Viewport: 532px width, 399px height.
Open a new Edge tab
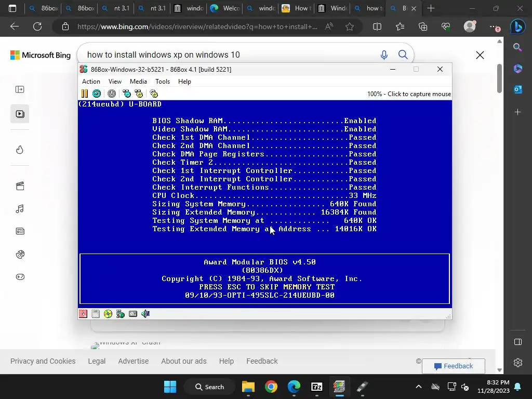click(431, 8)
